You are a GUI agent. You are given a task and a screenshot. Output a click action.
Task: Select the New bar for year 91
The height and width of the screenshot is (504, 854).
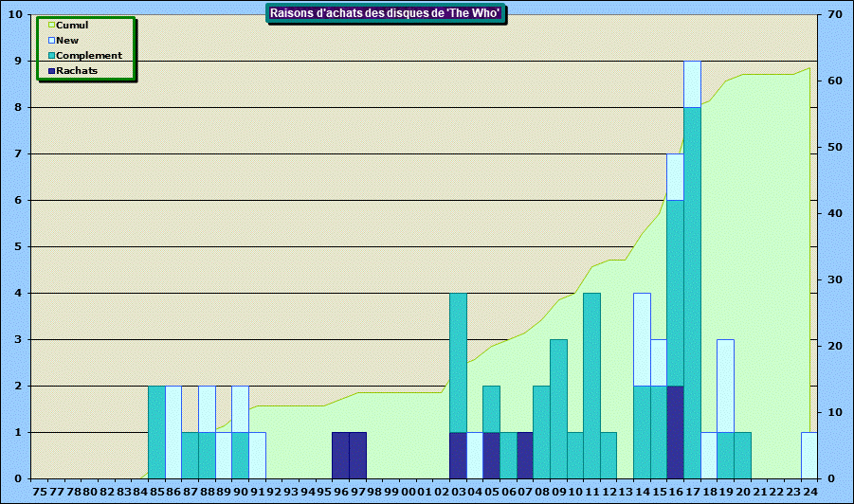tap(257, 455)
